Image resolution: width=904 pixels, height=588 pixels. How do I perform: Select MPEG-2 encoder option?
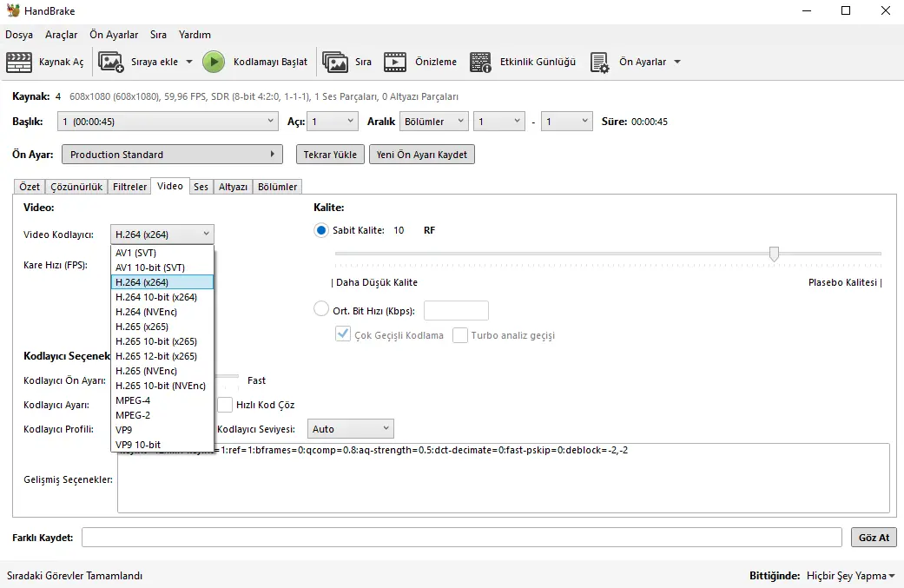point(162,415)
